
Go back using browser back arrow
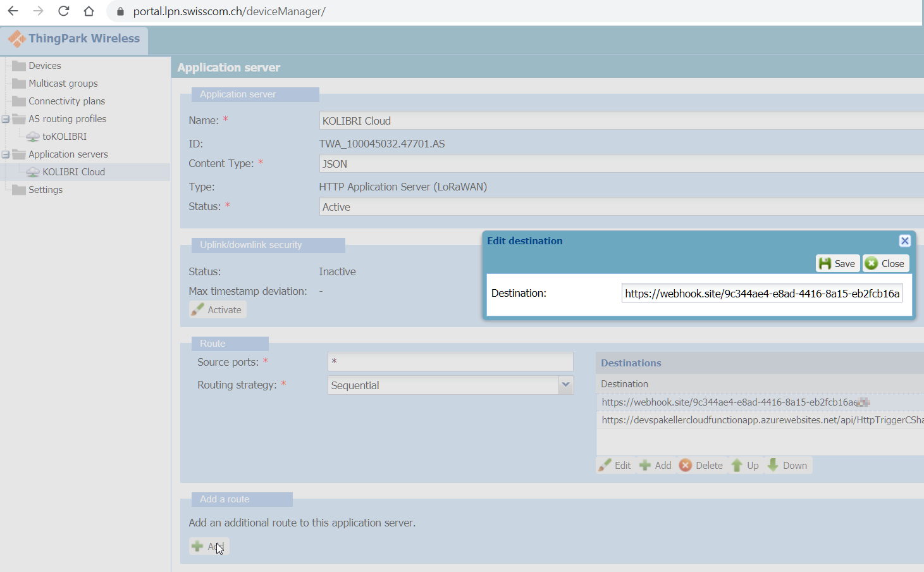point(13,11)
